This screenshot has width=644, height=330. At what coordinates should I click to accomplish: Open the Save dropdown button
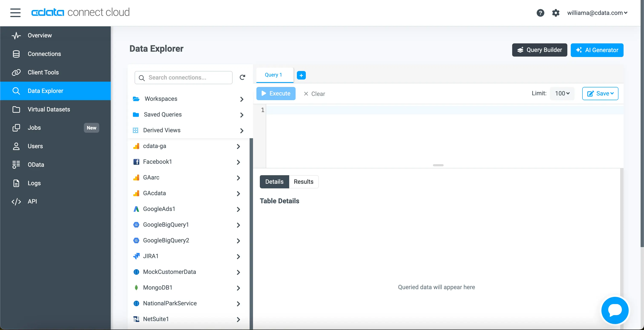pos(600,93)
